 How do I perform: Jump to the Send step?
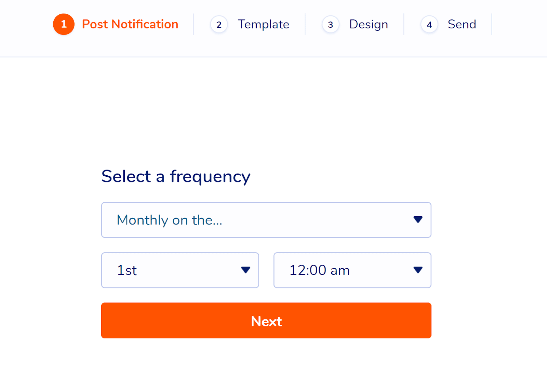[462, 24]
